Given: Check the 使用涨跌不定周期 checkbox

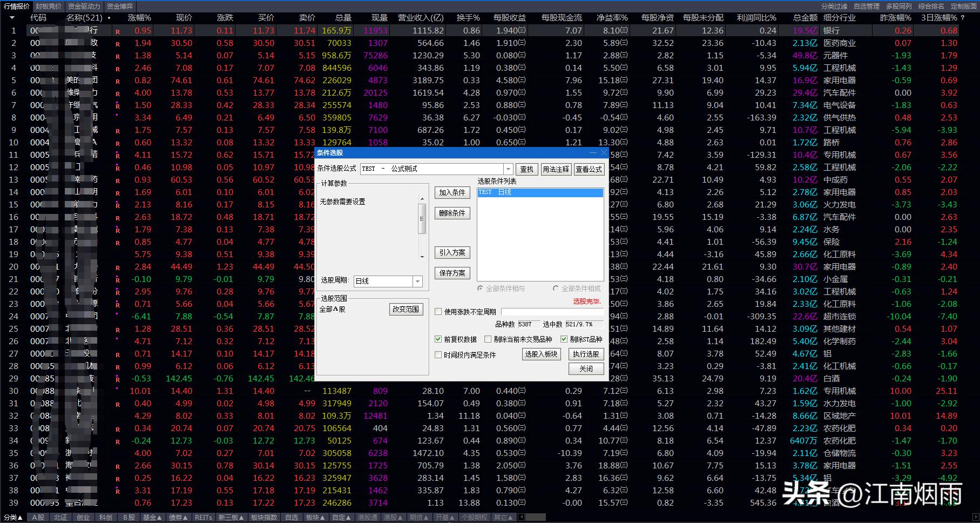Looking at the screenshot, I should [x=438, y=312].
